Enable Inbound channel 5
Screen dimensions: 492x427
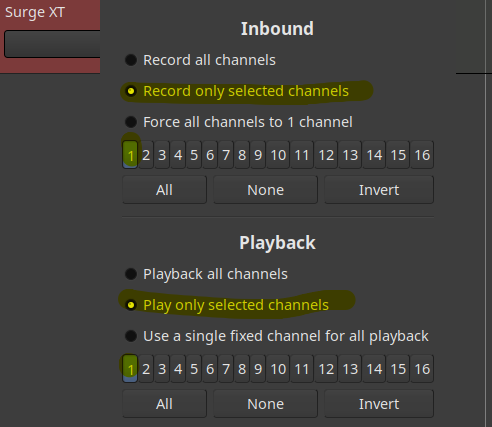(194, 155)
